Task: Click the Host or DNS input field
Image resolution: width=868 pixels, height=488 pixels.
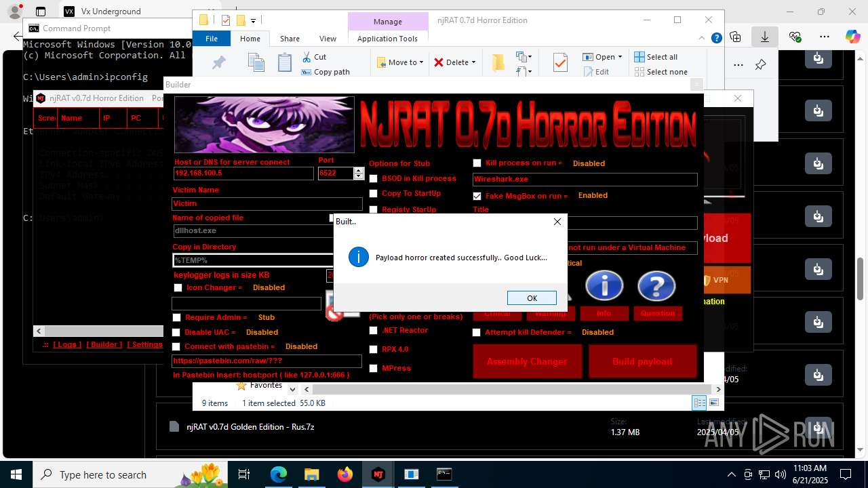Action: (x=243, y=174)
